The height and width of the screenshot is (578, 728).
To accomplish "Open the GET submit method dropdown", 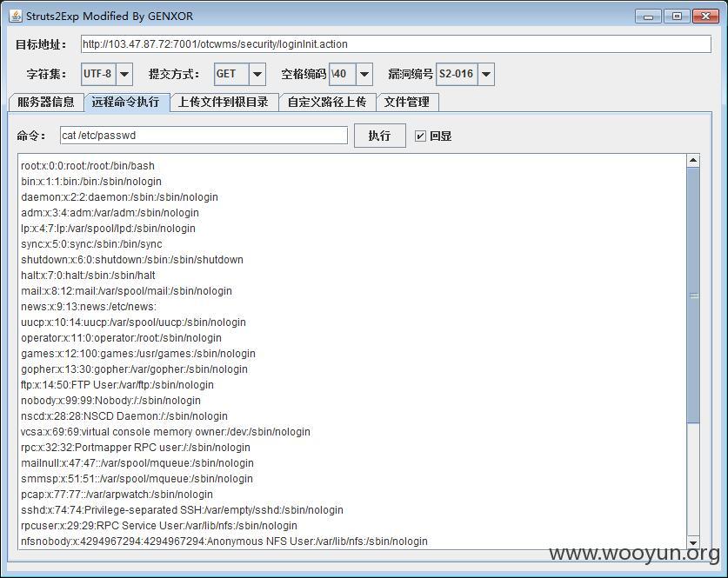I will pyautogui.click(x=257, y=74).
